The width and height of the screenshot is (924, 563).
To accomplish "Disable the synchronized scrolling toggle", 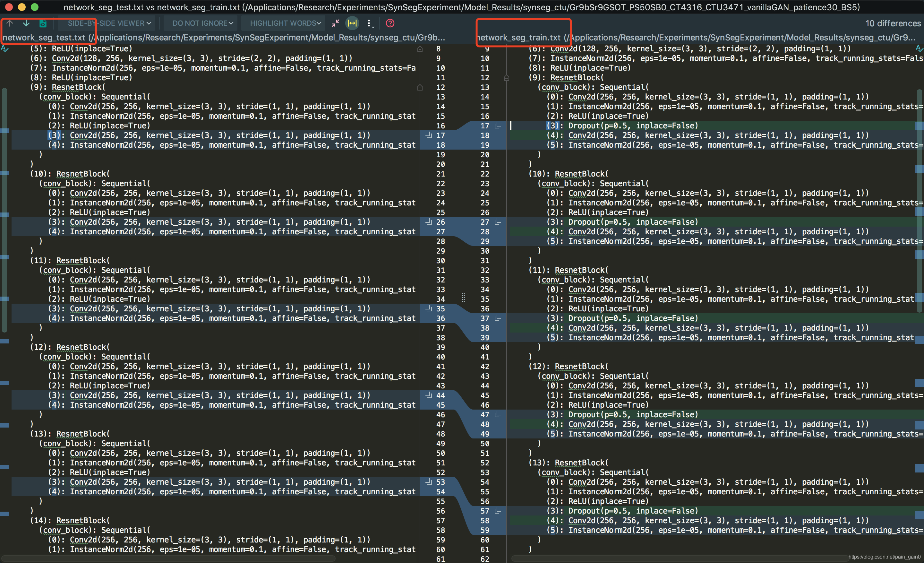I will pos(352,23).
